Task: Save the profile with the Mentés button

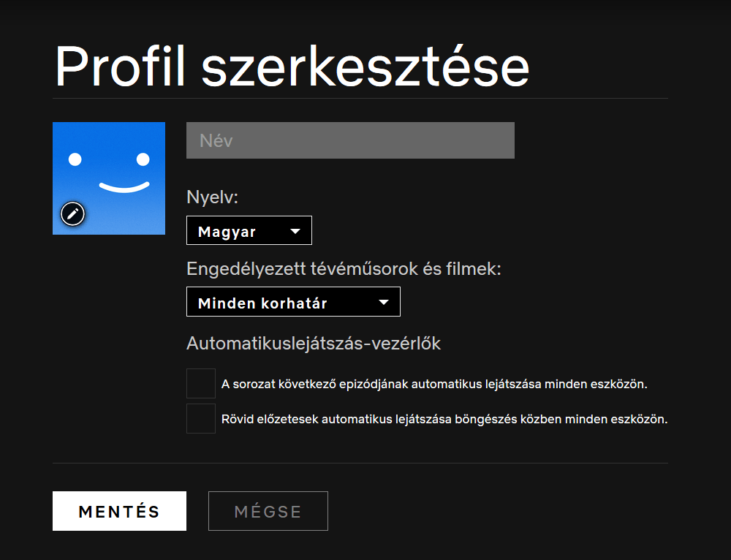Action: click(x=119, y=511)
